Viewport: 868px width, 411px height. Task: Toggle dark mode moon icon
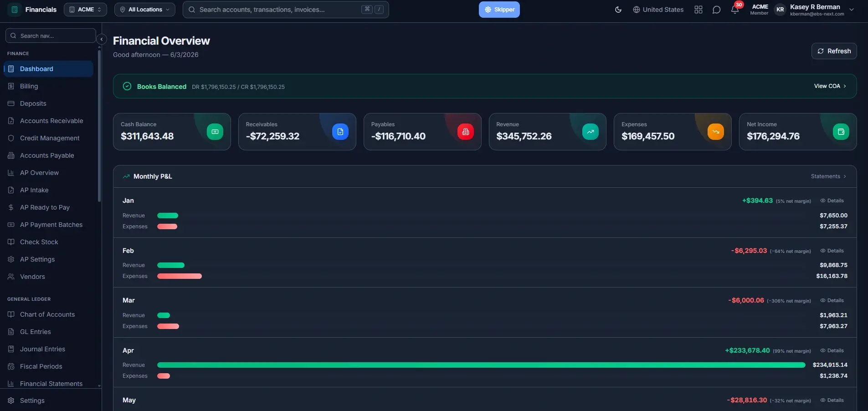(x=618, y=10)
